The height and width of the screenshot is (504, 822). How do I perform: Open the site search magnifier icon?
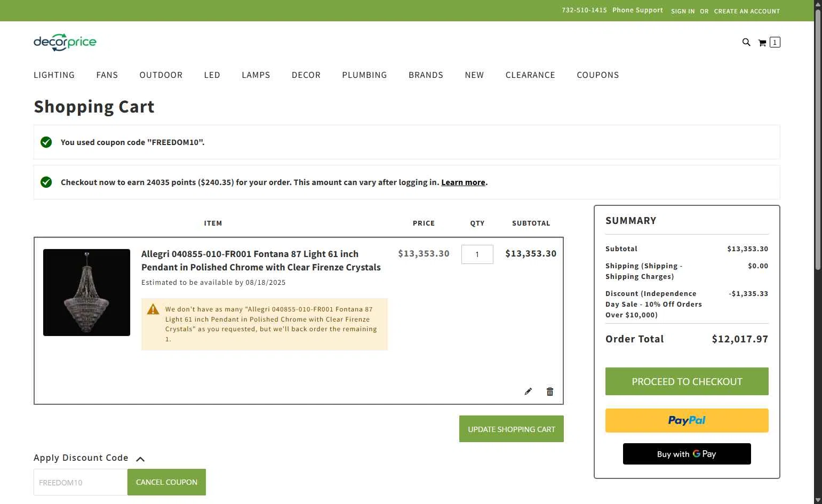click(x=746, y=42)
